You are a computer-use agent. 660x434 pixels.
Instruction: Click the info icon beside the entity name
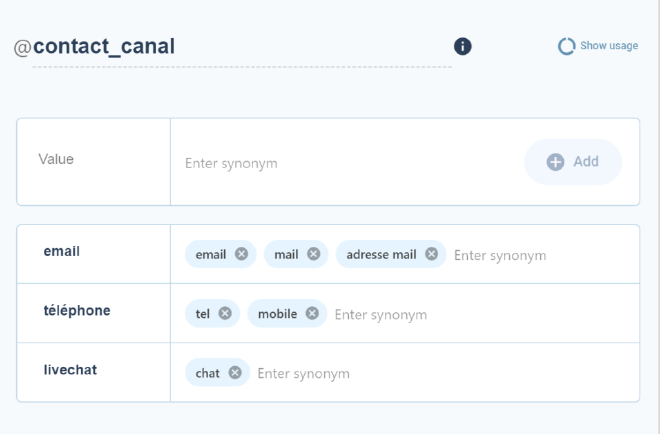point(463,46)
